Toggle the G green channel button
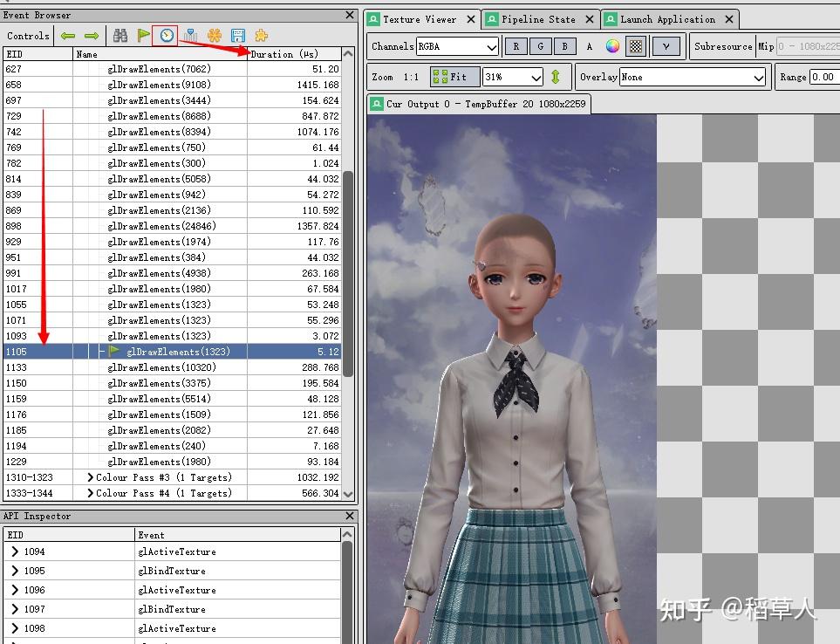 click(541, 47)
